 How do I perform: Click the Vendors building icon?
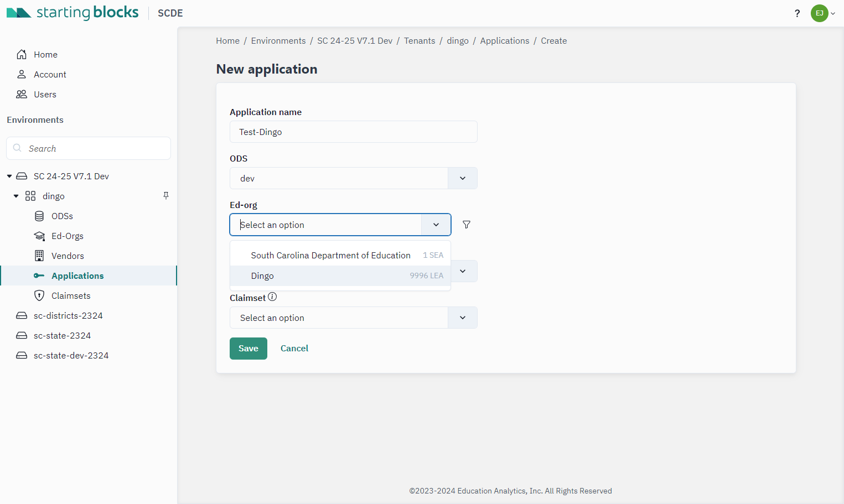tap(39, 256)
